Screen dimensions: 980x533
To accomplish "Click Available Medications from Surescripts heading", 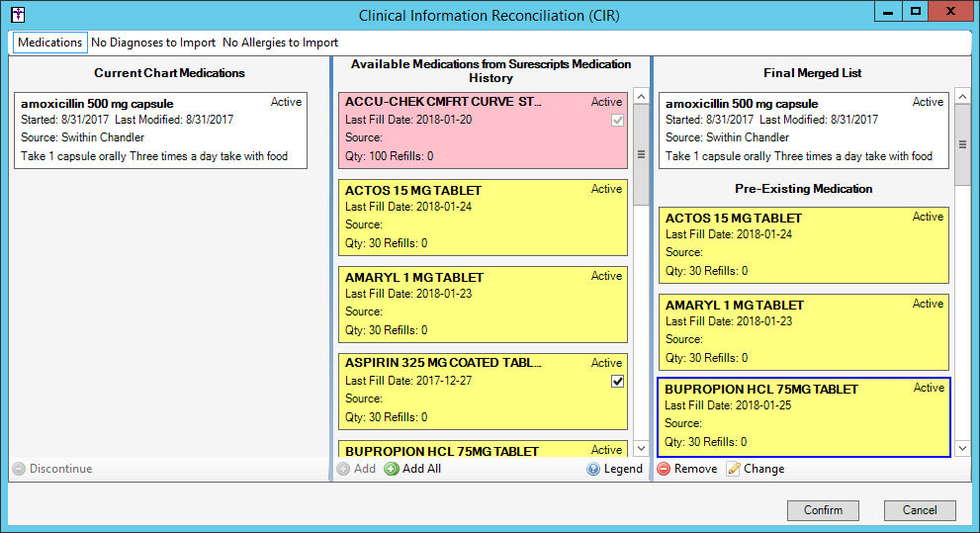I will (490, 70).
